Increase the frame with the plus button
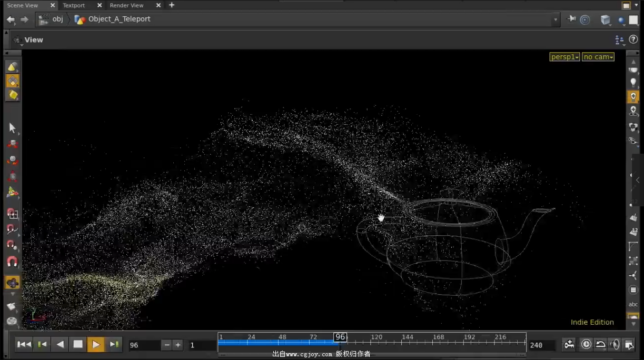 pyautogui.click(x=178, y=345)
